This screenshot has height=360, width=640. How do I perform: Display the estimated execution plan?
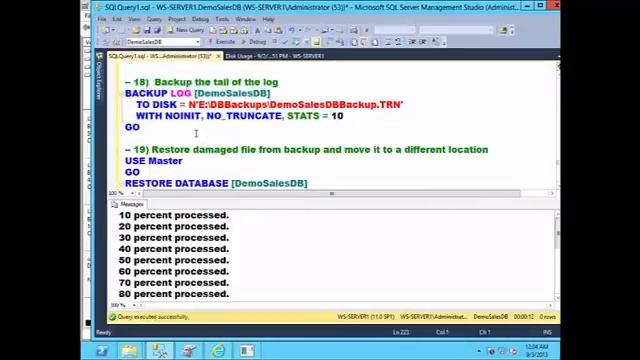[296, 42]
